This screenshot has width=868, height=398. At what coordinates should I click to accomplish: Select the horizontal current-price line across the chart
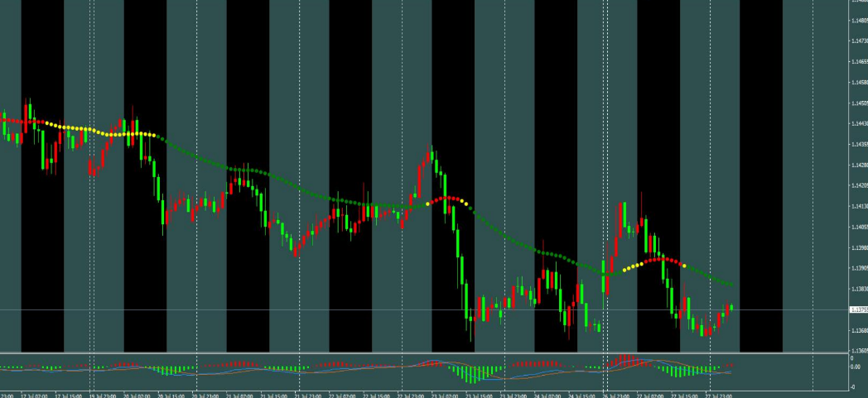424,310
